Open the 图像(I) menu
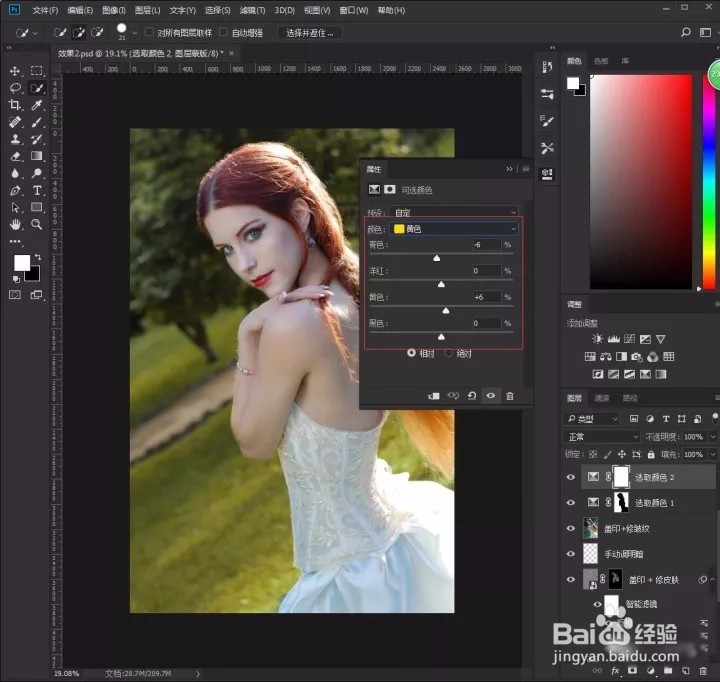 [113, 10]
